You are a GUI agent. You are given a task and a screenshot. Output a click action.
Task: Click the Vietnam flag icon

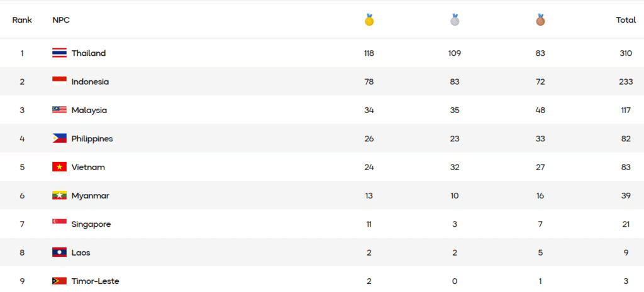pyautogui.click(x=59, y=167)
